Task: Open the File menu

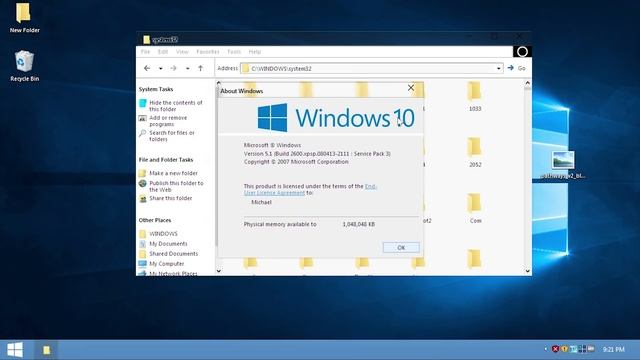Action: pyautogui.click(x=145, y=52)
